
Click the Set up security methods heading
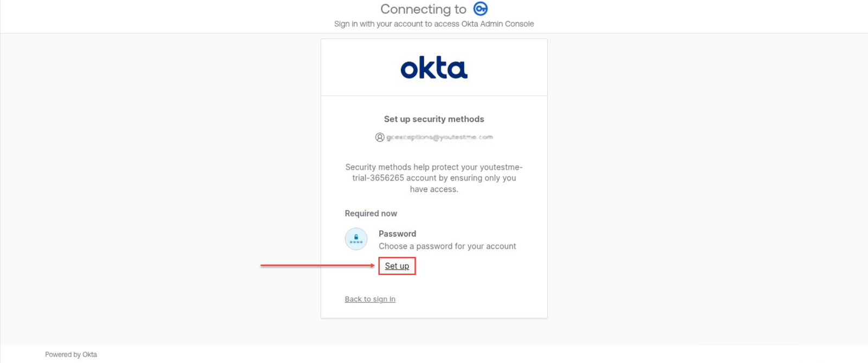point(434,119)
